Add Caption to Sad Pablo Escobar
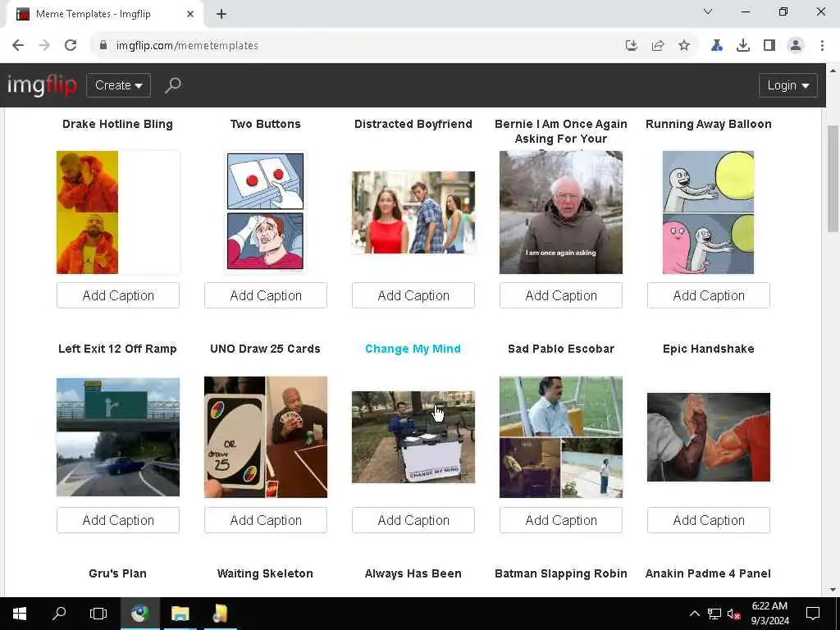 (561, 520)
